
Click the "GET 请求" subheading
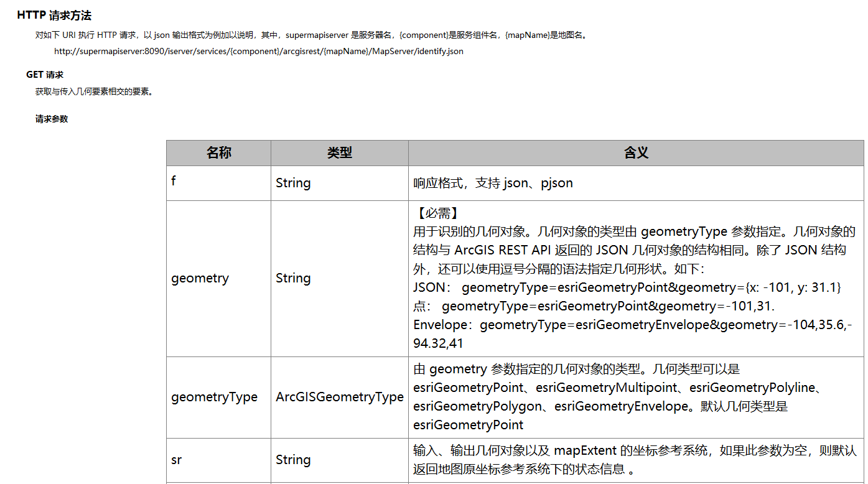(x=45, y=74)
